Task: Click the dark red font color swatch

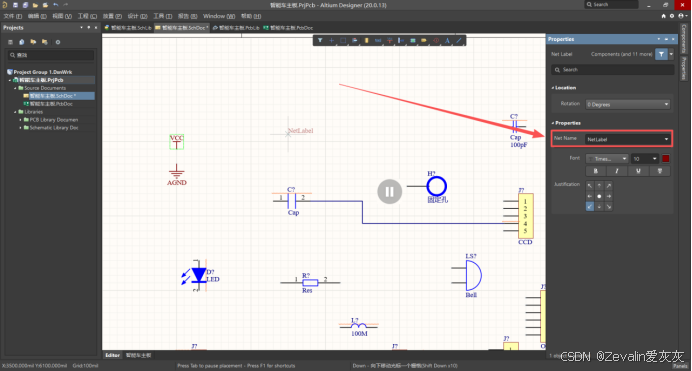Action: pyautogui.click(x=666, y=159)
